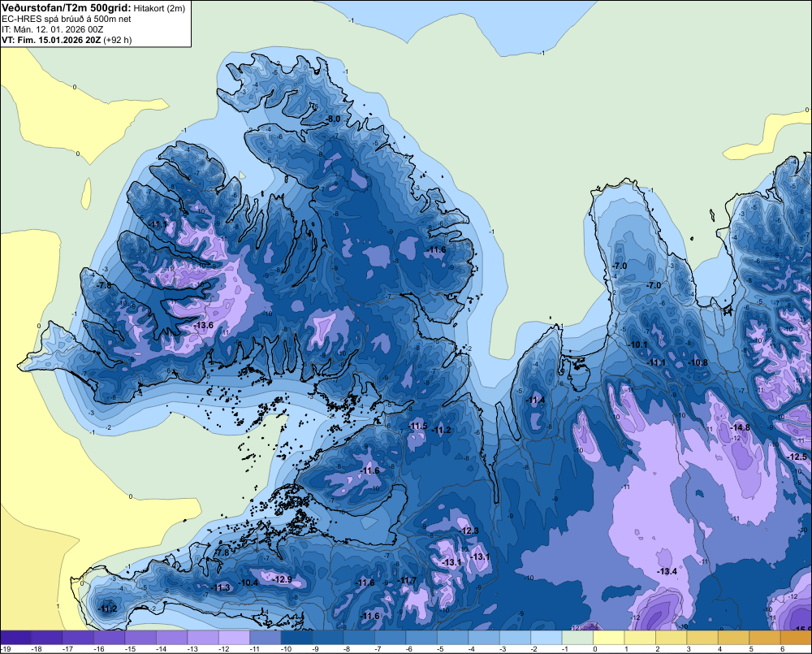This screenshot has height=654, width=812.
Task: Click the -12.5 temperature value
Action: point(797,457)
